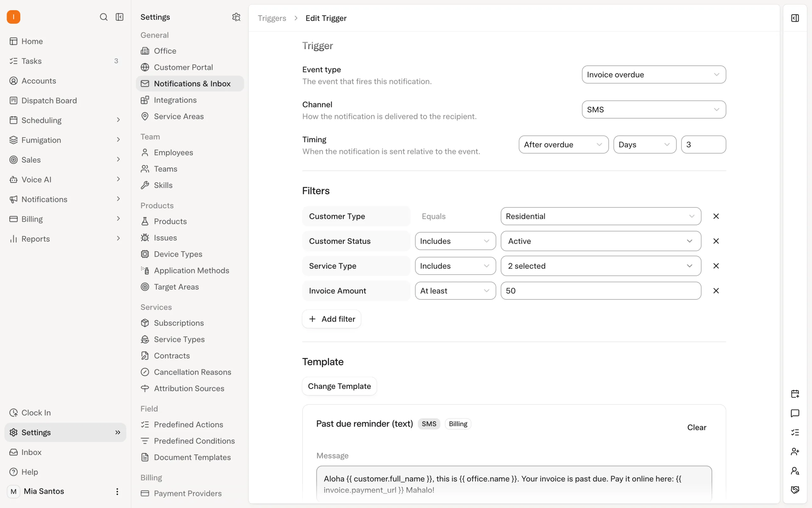812x508 pixels.
Task: Click the timing value field showing 3
Action: [703, 145]
